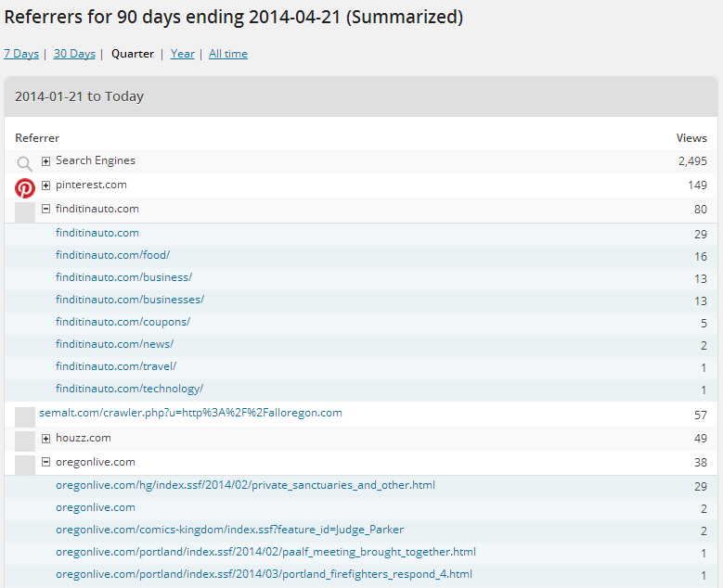
Task: Open the finditinauto.com/coupons/ link
Action: pos(123,322)
